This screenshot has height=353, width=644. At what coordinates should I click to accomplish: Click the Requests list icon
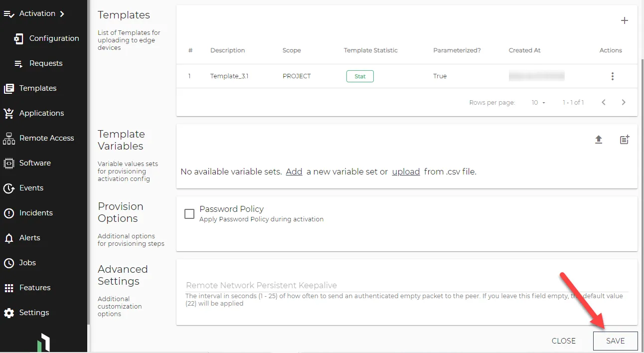pyautogui.click(x=18, y=64)
